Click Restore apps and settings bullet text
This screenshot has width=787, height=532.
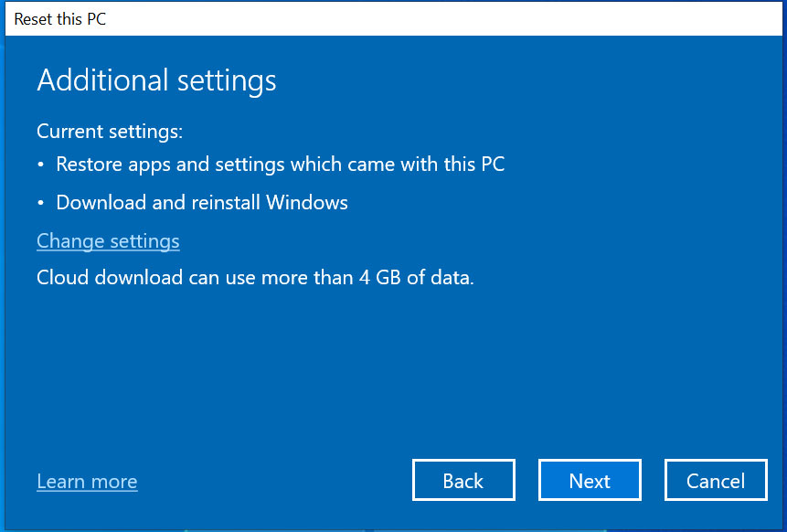(280, 165)
